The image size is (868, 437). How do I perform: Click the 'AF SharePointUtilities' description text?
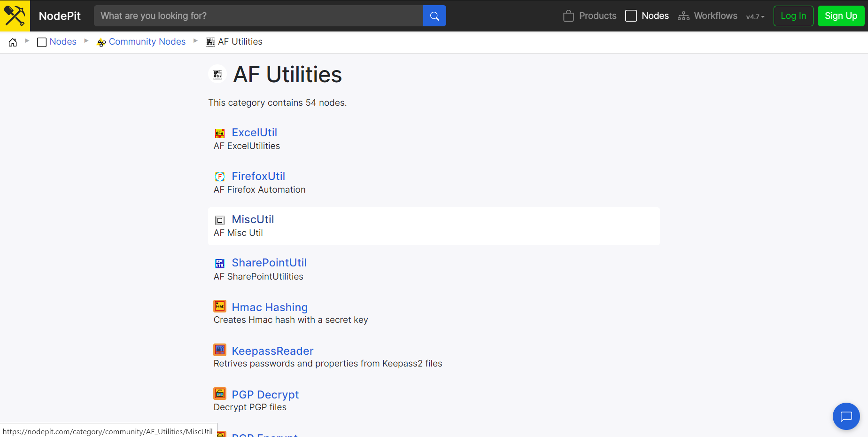[258, 277]
